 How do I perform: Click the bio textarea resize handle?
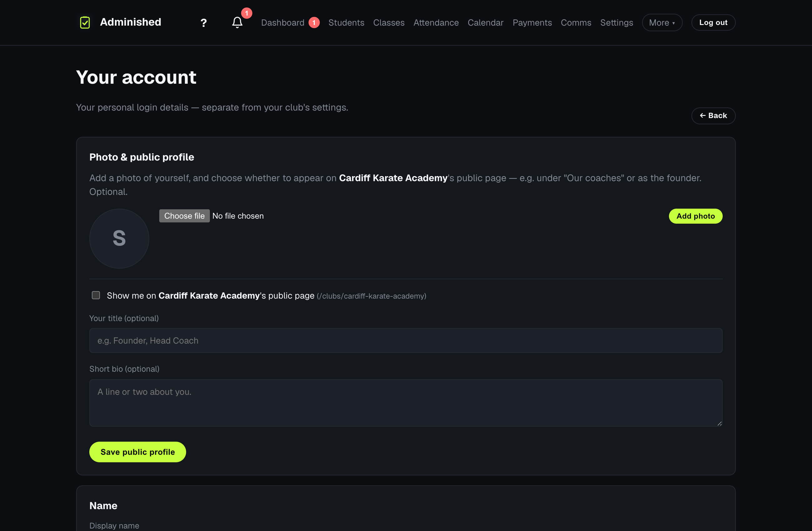click(719, 424)
